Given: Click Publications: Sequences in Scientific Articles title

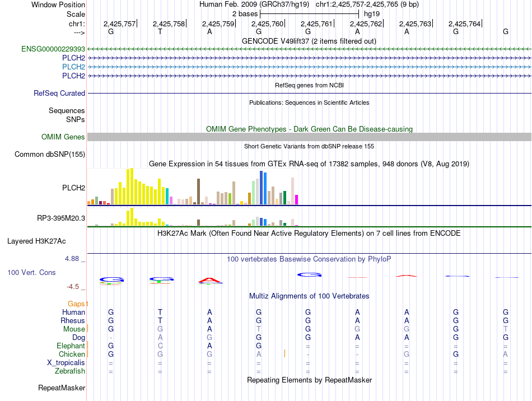Looking at the screenshot, I should [309, 103].
